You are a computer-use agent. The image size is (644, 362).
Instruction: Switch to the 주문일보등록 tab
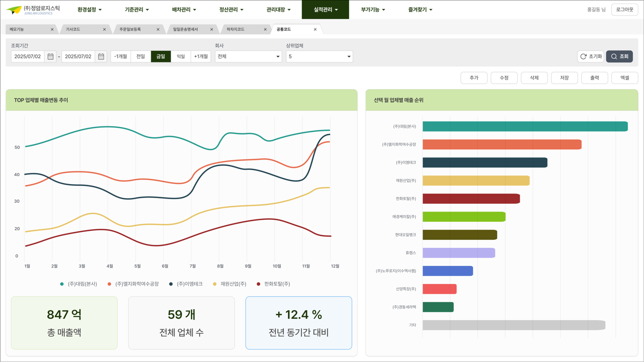pyautogui.click(x=133, y=30)
